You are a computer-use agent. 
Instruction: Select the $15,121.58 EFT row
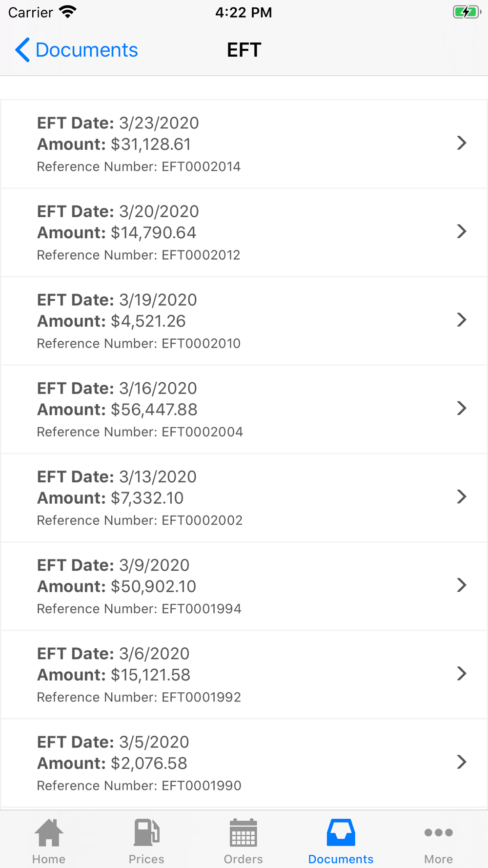click(x=244, y=675)
